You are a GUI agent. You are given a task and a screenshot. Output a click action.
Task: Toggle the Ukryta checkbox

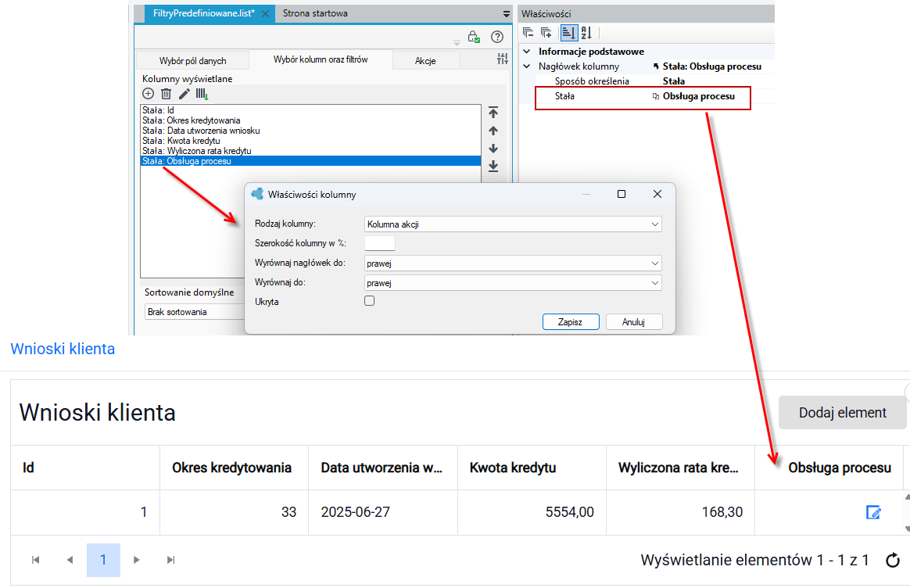click(370, 301)
